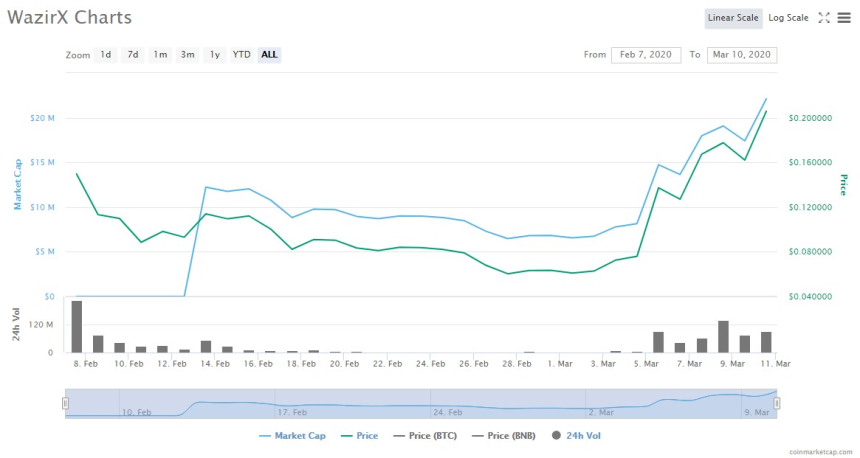The image size is (860, 458).
Task: Toggle 24h Vol legend item
Action: [575, 435]
